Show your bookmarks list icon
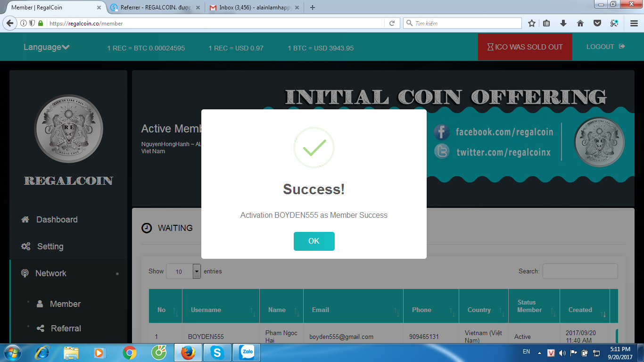644x362 pixels. pos(547,23)
